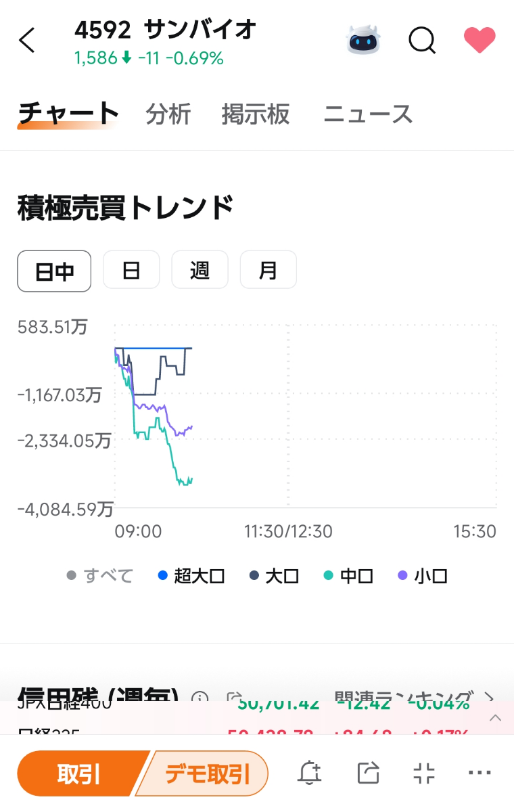Tap the share icon in the bottom toolbar

367,772
